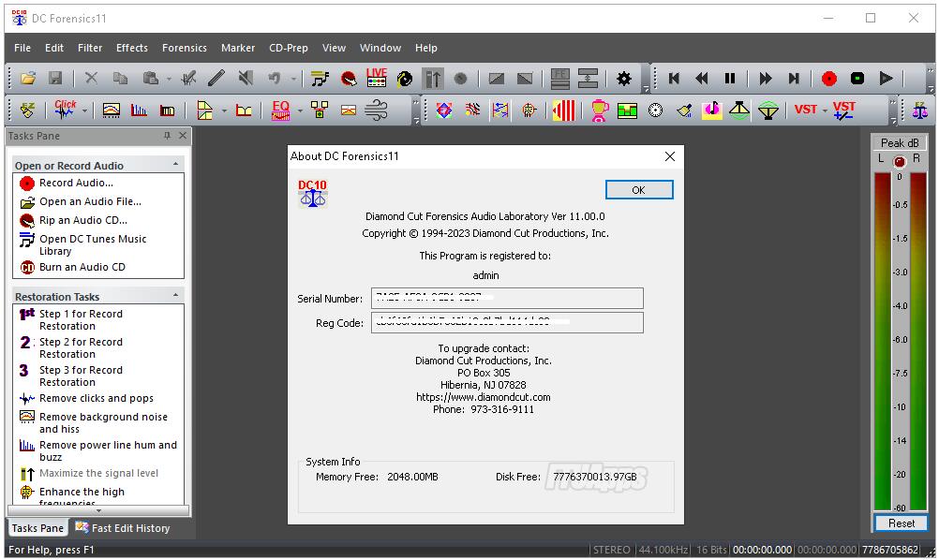Click the left channel peak level meter

[x=882, y=342]
